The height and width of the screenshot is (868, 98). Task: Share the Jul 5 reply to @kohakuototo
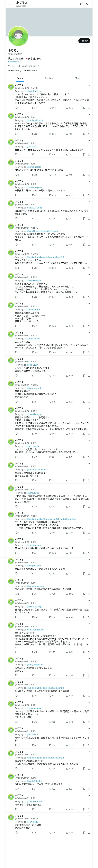tap(89, 175)
